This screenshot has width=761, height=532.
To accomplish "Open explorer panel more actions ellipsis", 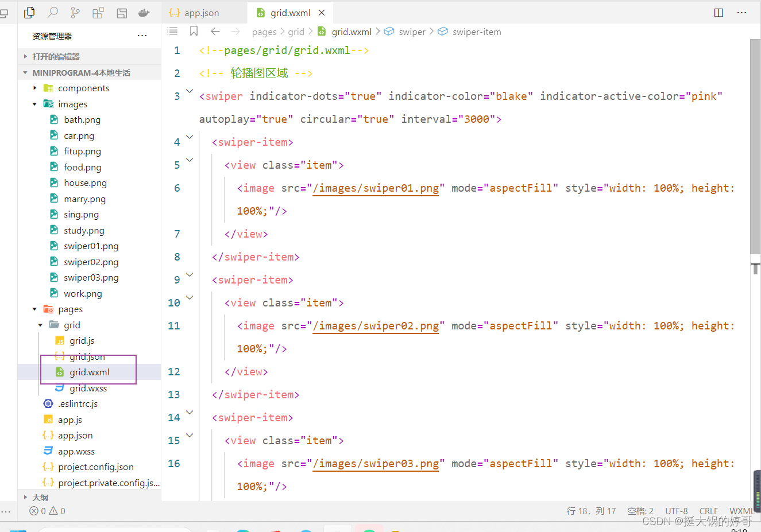I will [x=142, y=36].
